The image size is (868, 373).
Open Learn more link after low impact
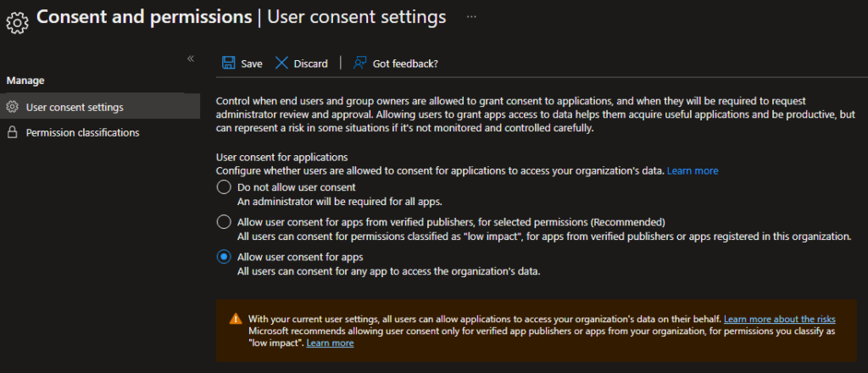(x=330, y=342)
